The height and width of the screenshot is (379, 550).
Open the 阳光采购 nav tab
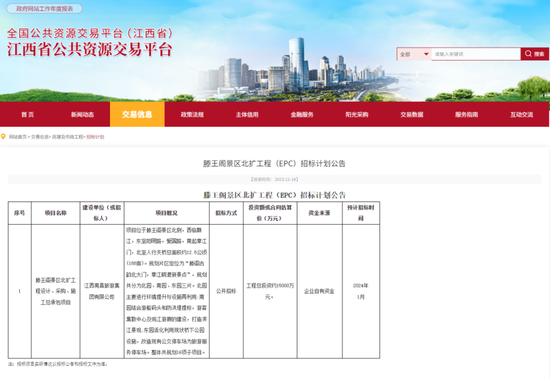pyautogui.click(x=357, y=114)
